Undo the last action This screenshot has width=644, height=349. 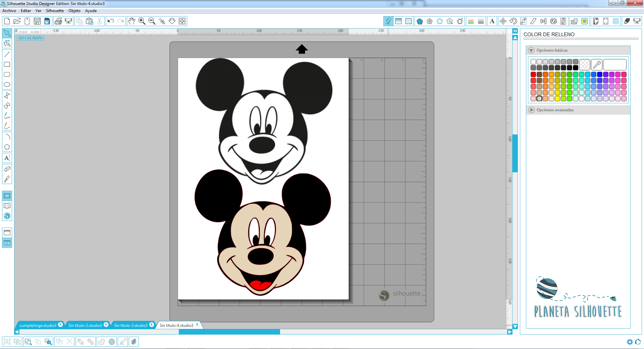(x=110, y=21)
